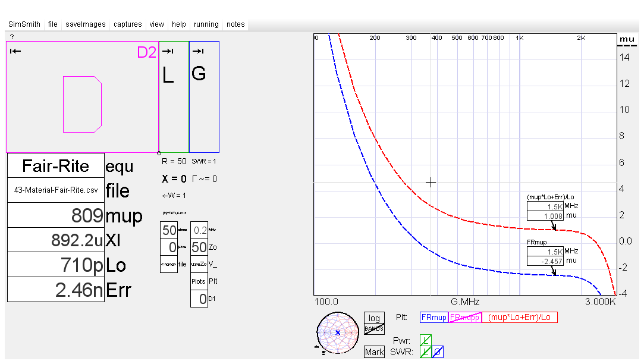Viewport: 644px width, 364px height.
Task: Toggle the red (mup*Lo+Err)/Lo plot trace
Action: click(520, 317)
